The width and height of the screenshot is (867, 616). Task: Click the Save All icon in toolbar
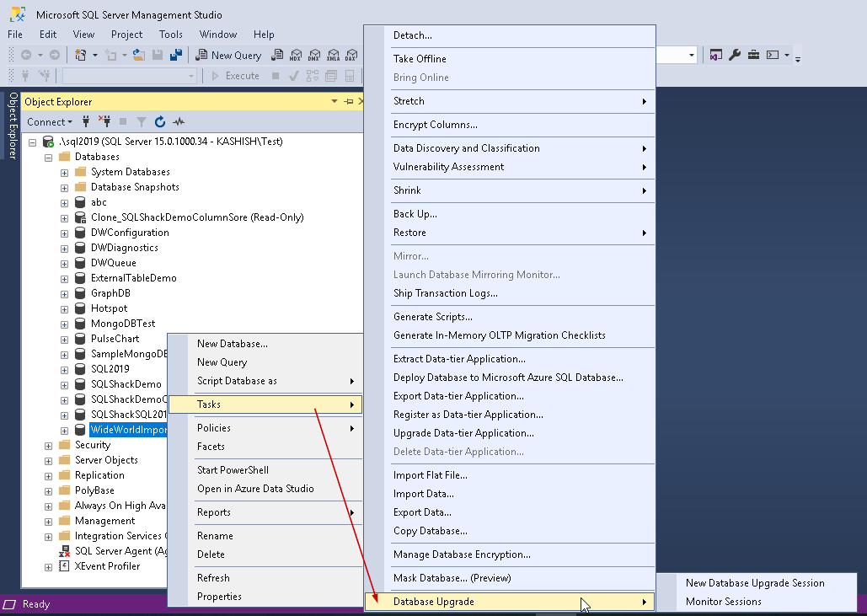[176, 55]
